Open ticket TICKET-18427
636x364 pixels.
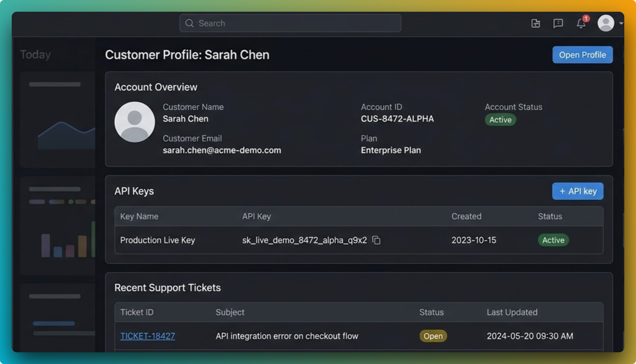click(147, 336)
